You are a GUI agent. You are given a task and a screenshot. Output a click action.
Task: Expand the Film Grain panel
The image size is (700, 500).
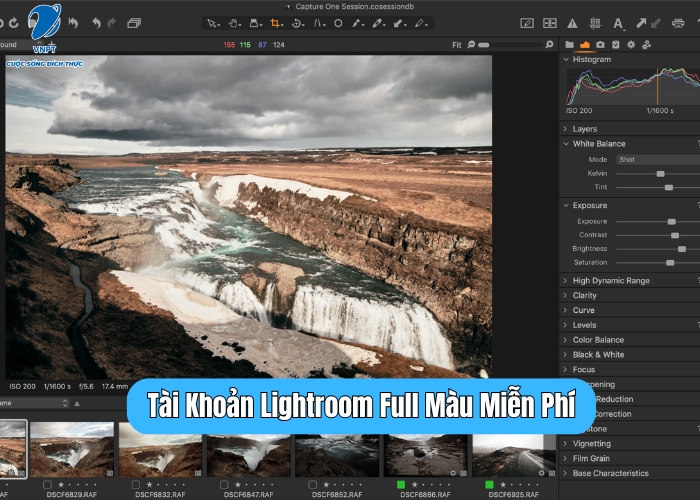[x=566, y=458]
